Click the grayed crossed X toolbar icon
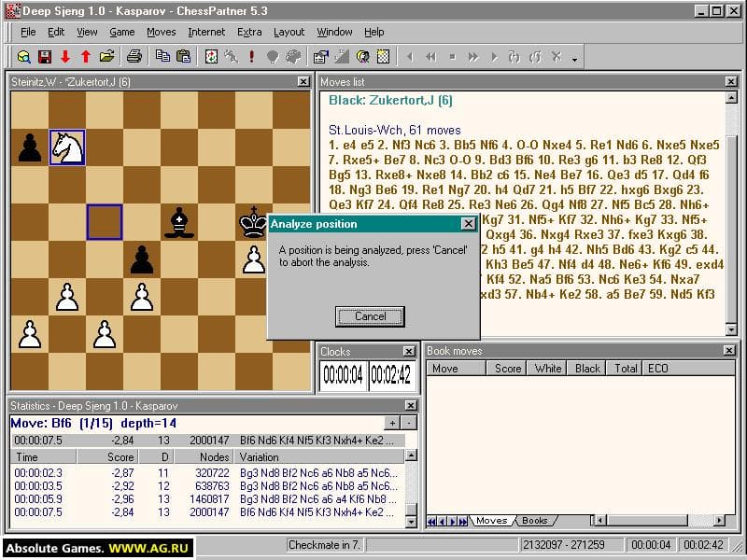Viewport: 747px width, 560px height. click(556, 57)
